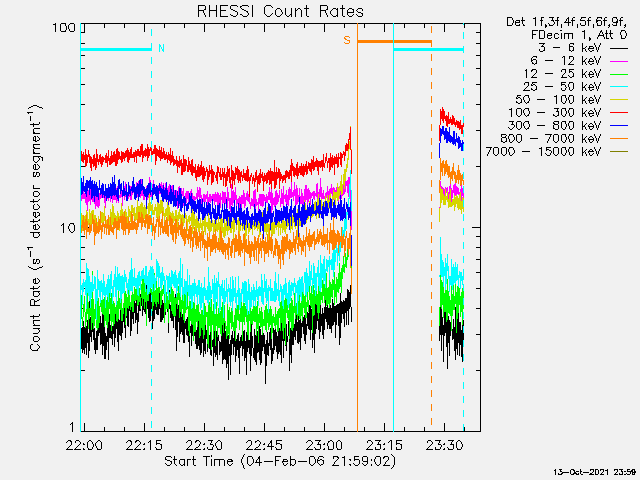The image size is (640, 480).
Task: Click the red line swatch for 100-300 keV
Action: tap(619, 113)
